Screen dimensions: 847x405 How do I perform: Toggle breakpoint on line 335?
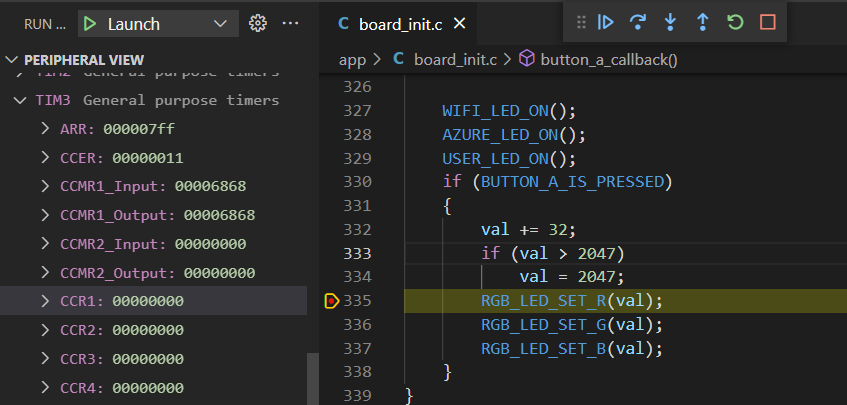pyautogui.click(x=333, y=301)
